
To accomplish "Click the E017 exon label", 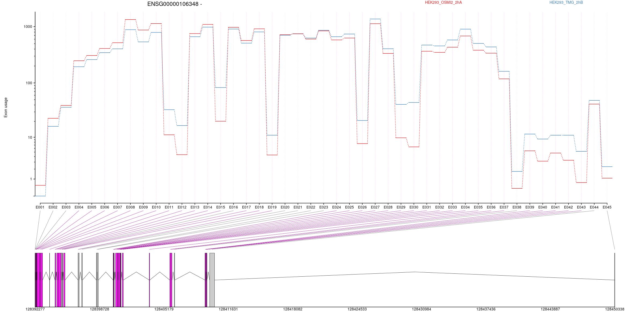I will tap(246, 207).
